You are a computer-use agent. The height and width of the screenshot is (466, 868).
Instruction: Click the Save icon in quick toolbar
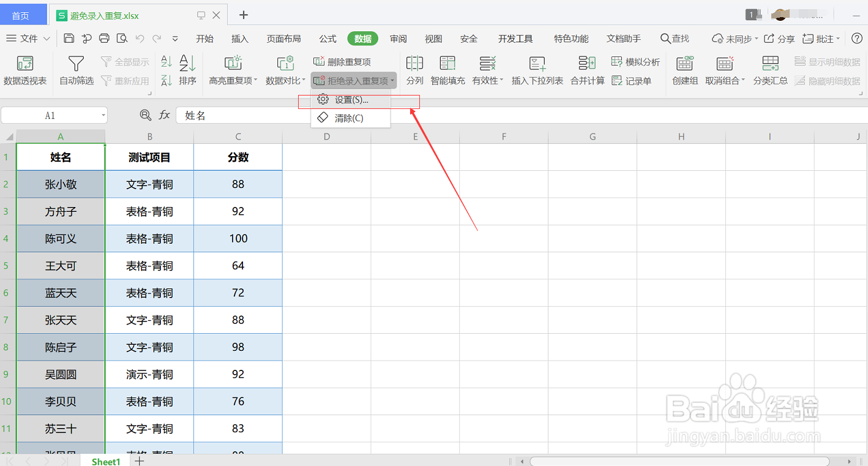69,39
